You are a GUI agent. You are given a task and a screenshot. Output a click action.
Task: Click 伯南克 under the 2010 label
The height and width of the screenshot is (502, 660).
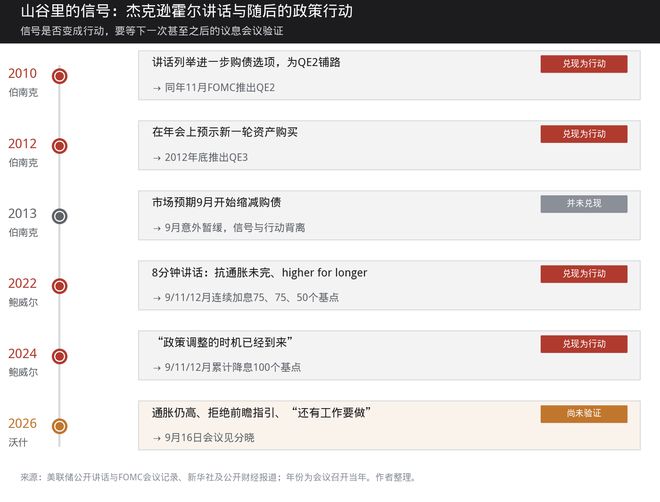[x=23, y=92]
